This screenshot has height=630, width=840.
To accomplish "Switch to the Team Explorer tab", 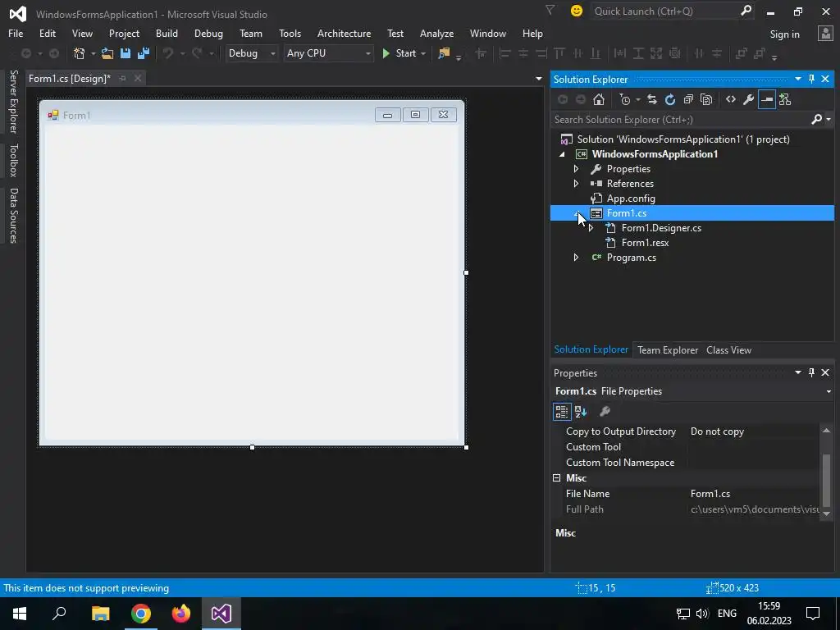I will [x=668, y=350].
